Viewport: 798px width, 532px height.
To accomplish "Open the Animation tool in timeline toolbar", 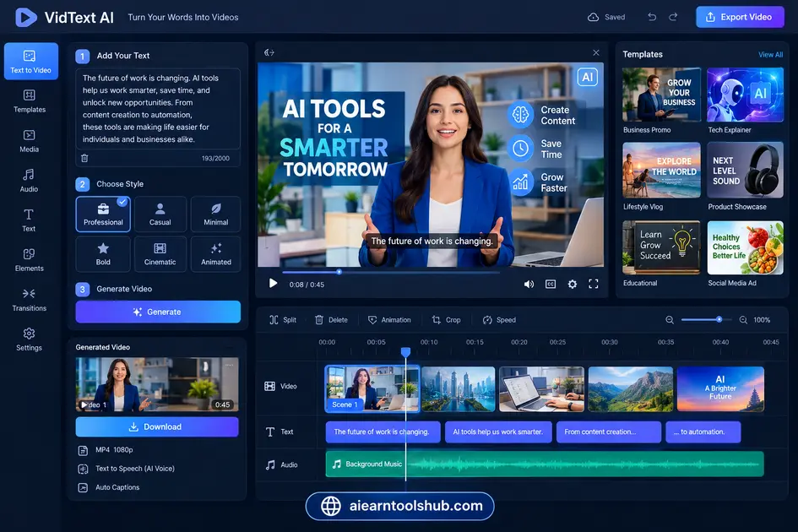I will pyautogui.click(x=389, y=320).
